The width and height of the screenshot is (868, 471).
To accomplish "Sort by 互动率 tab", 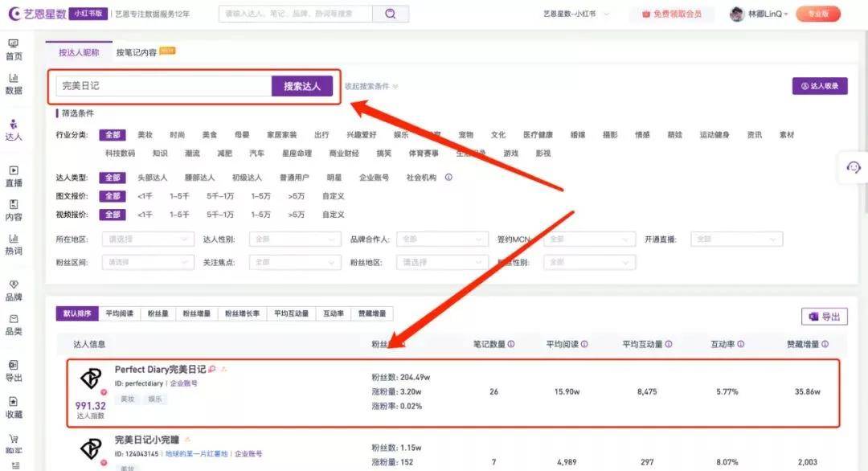I will pos(334,313).
